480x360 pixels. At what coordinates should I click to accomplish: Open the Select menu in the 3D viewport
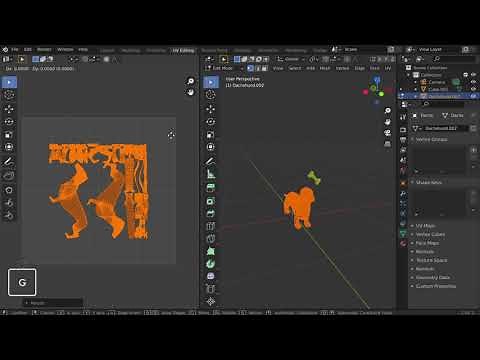pyautogui.click(x=295, y=68)
